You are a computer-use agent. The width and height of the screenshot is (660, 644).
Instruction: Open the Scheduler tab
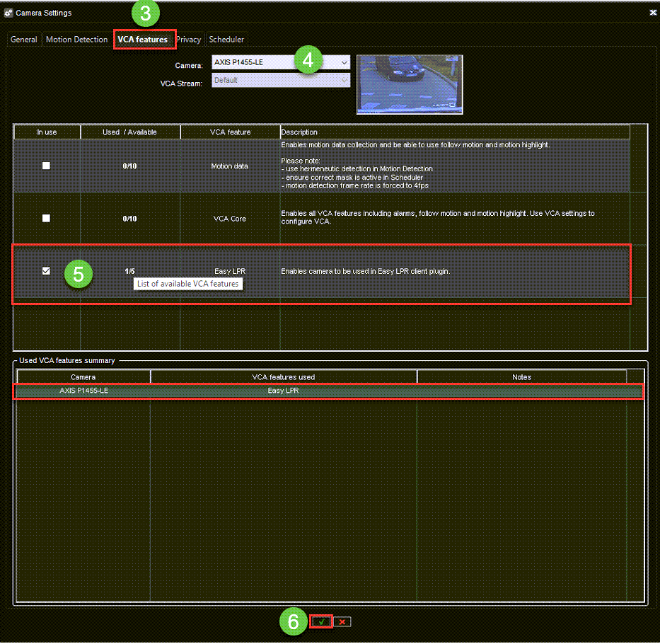(226, 40)
